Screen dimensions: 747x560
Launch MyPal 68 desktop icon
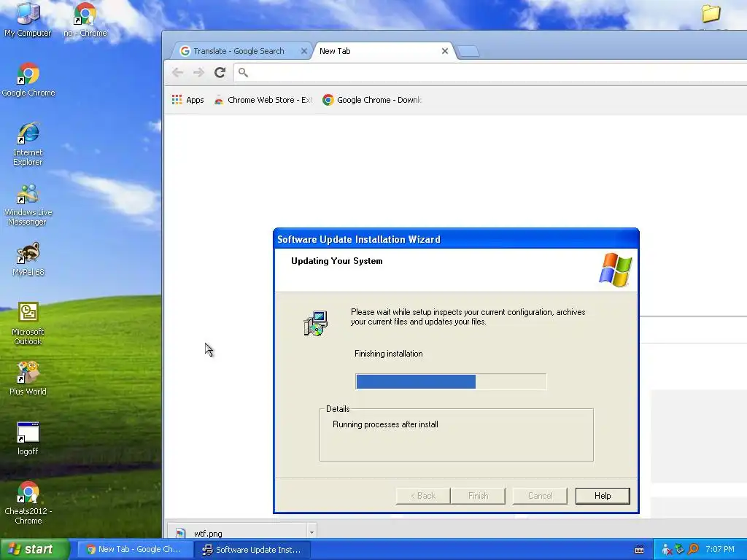click(28, 259)
